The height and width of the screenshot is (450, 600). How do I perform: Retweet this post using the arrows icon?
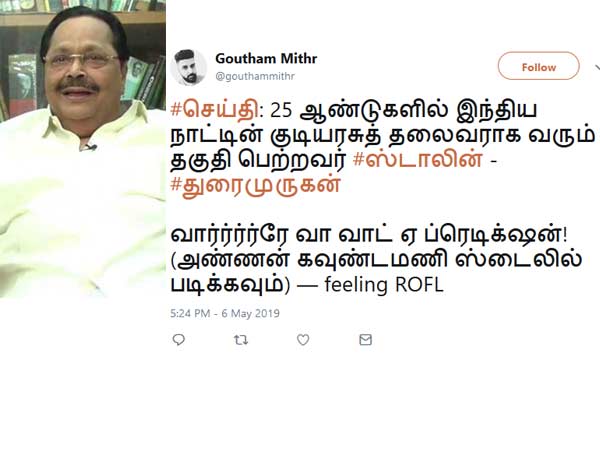click(241, 339)
